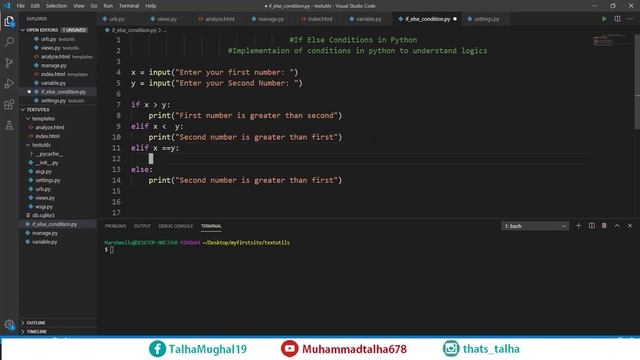
Task: Open the Run menu
Action: pyautogui.click(x=108, y=6)
